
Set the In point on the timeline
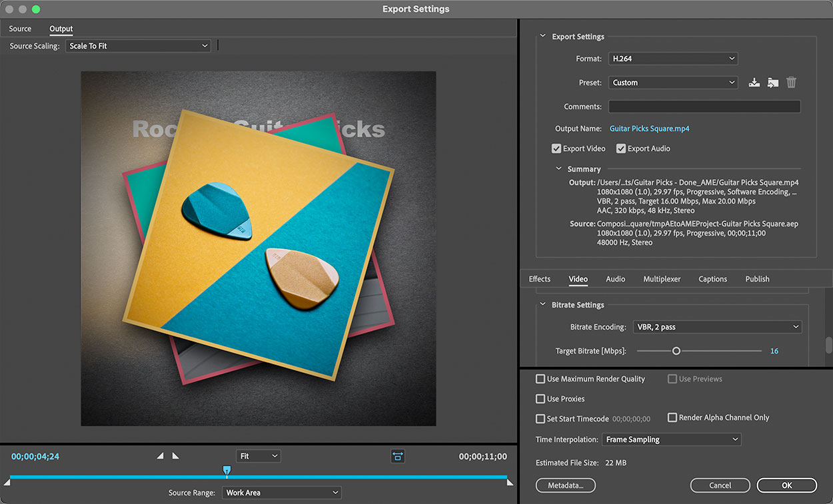click(x=160, y=455)
